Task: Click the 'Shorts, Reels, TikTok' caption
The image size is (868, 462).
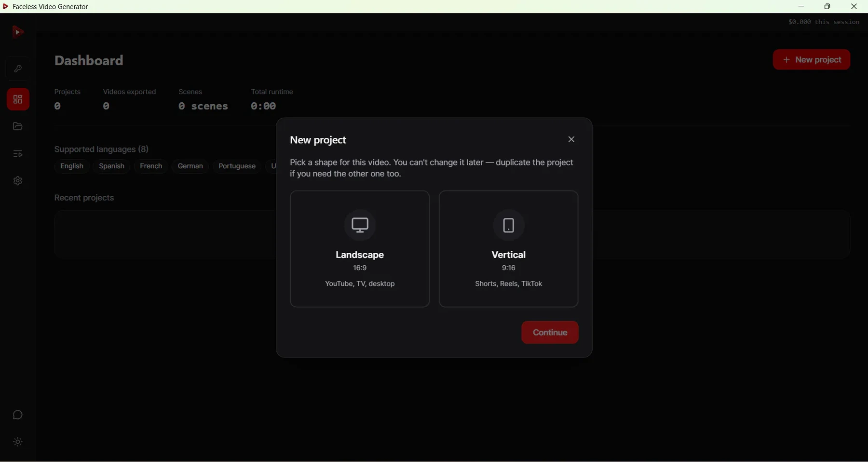Action: tap(509, 284)
